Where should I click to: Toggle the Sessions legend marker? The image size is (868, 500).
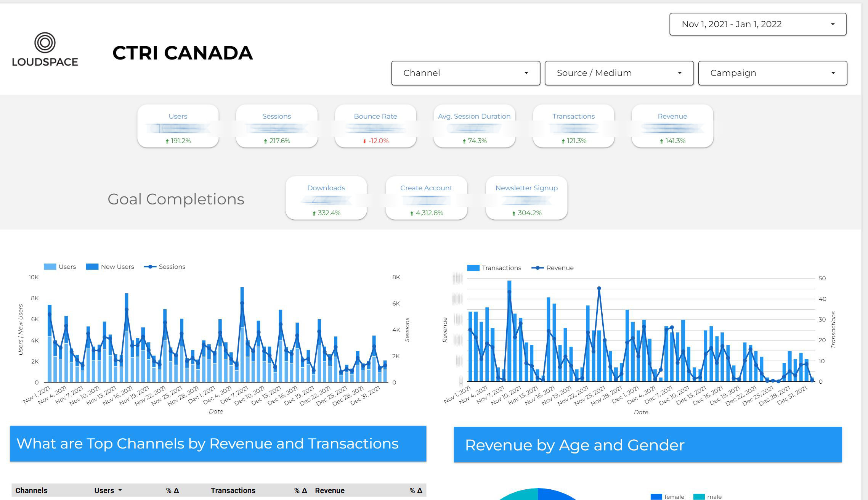click(150, 267)
